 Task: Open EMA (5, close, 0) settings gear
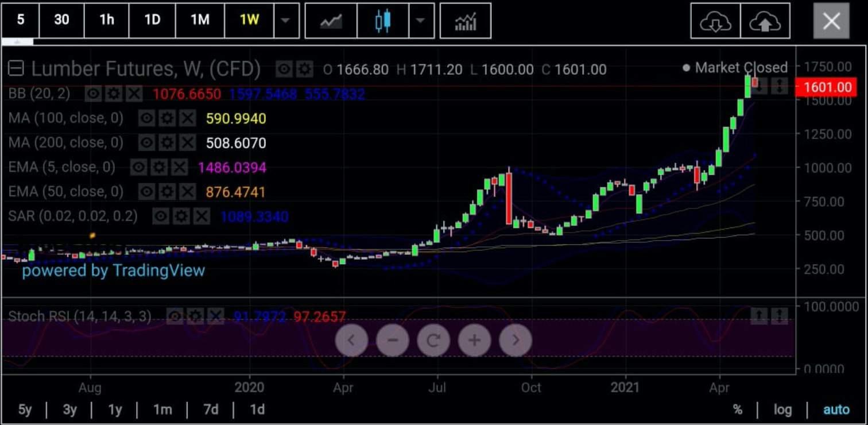(x=159, y=167)
